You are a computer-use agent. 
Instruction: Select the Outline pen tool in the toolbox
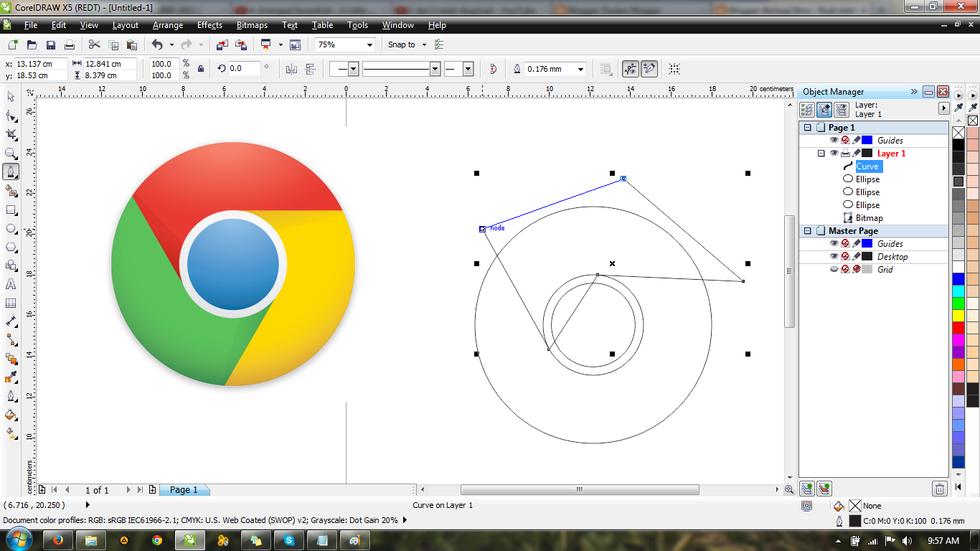11,396
